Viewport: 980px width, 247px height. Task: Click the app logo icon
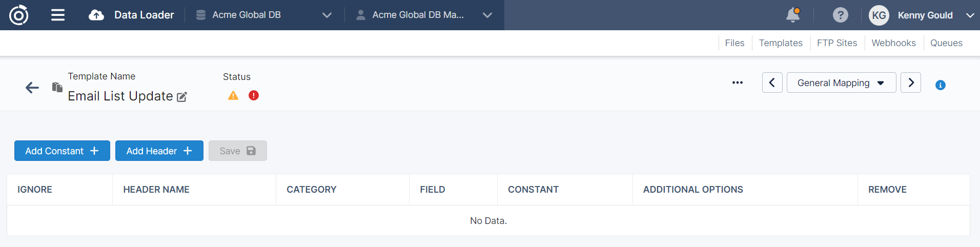point(18,15)
